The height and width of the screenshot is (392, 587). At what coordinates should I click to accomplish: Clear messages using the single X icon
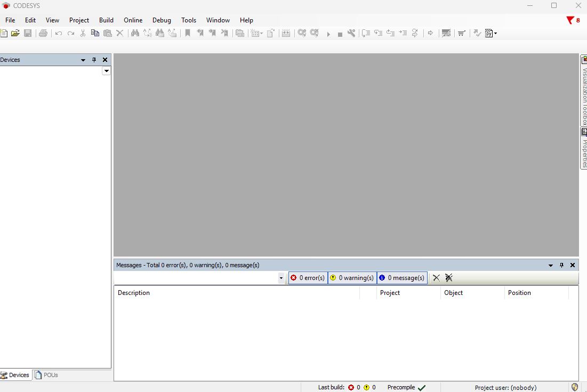coord(436,278)
